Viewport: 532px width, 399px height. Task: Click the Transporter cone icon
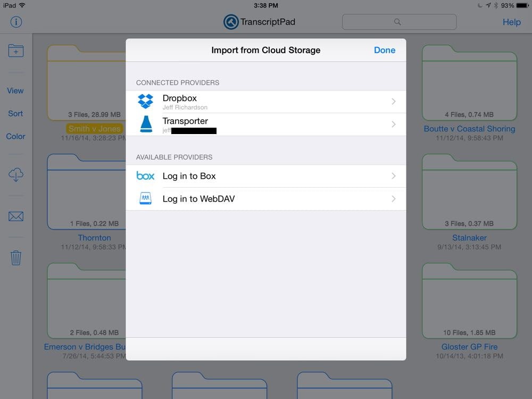(146, 124)
